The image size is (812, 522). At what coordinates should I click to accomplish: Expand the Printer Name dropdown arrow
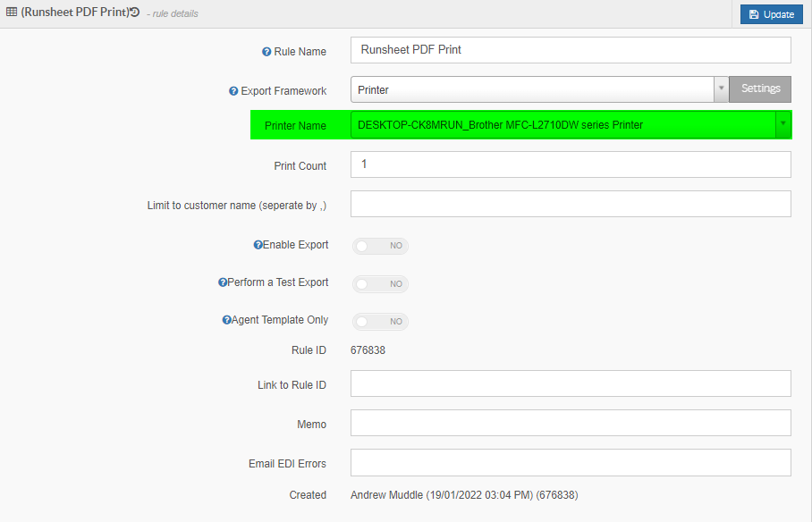[783, 125]
